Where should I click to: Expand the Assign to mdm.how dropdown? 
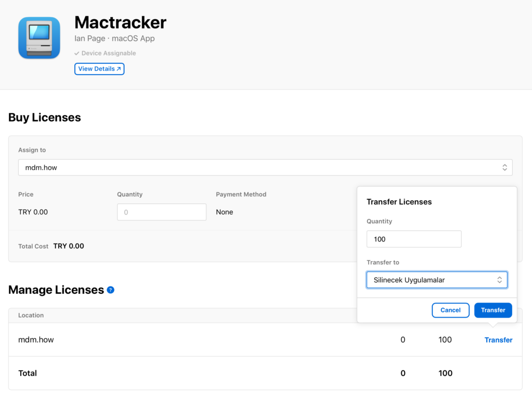coord(265,168)
